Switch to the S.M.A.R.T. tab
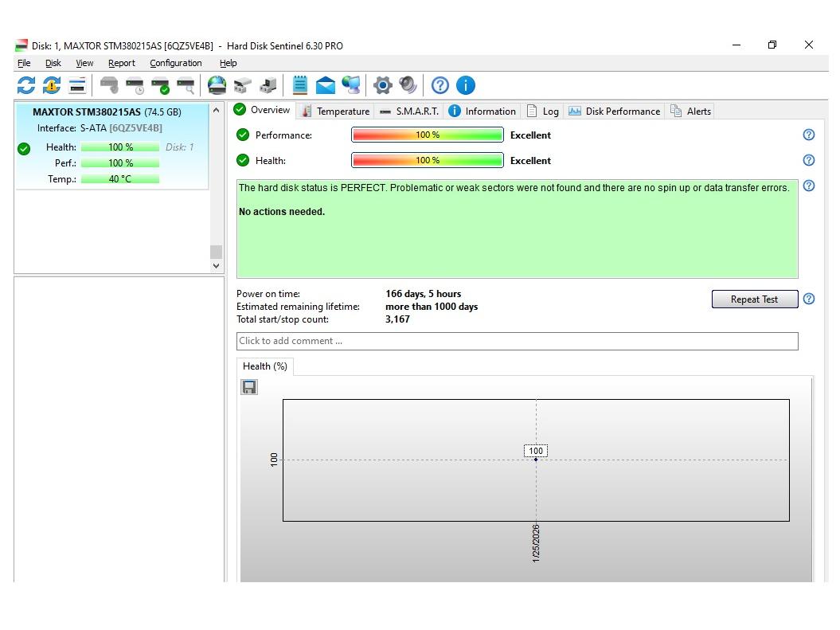Screen dimensions: 840x630 [409, 112]
